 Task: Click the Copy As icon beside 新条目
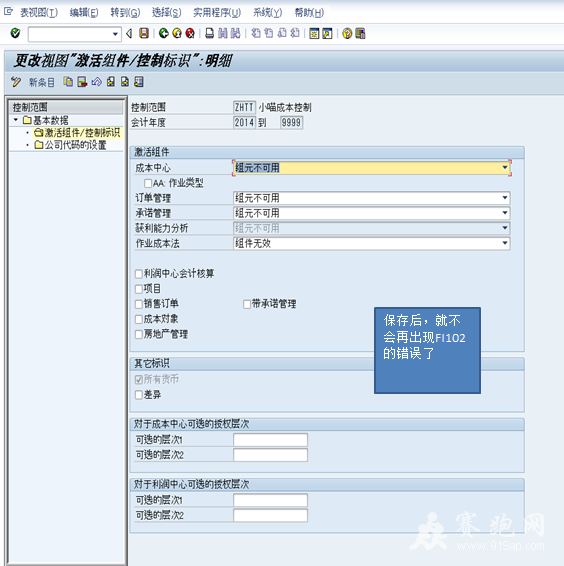click(68, 82)
